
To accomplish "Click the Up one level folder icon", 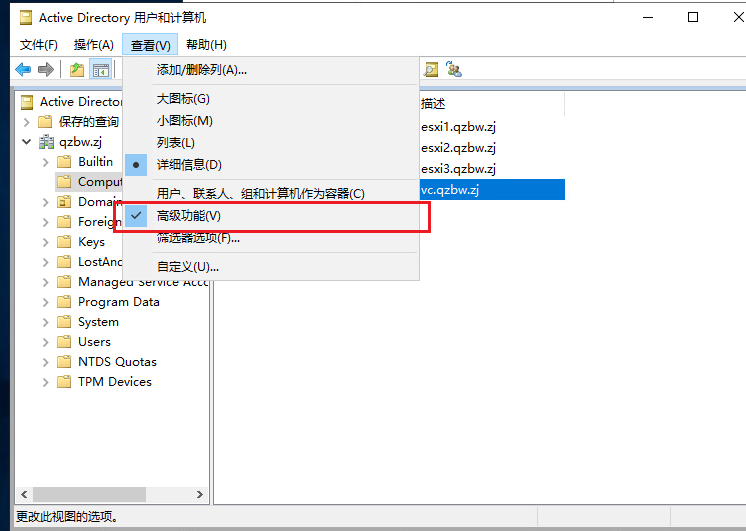I will (x=77, y=69).
